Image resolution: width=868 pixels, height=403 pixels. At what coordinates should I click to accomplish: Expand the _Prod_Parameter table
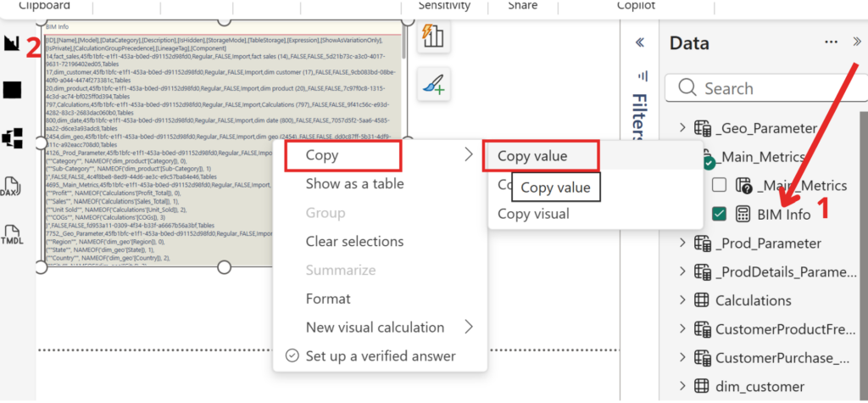(682, 243)
